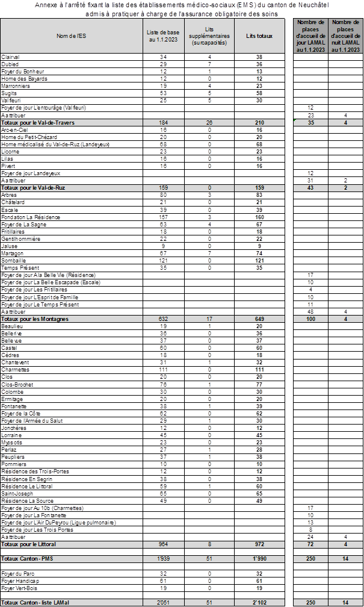Select 'Foyer de La Sagne'
Screen dimensions: 364x607
point(23,225)
